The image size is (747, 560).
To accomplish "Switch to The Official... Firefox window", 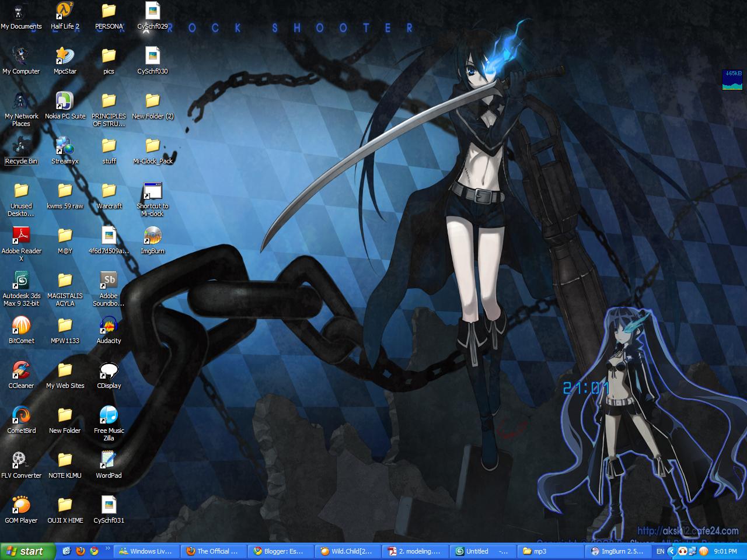I will (214, 551).
